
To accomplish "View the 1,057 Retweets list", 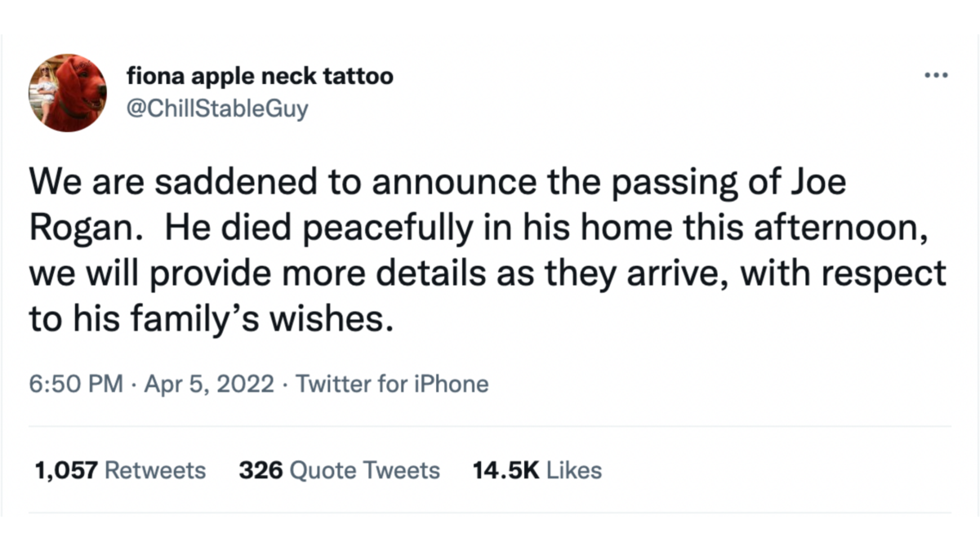I will point(119,471).
